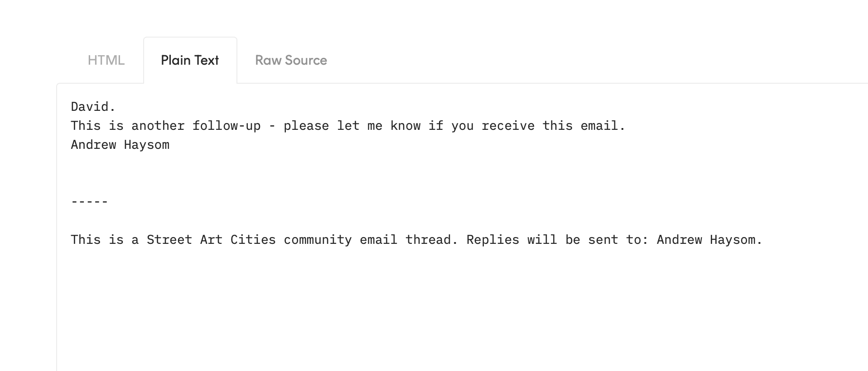The width and height of the screenshot is (868, 371).
Task: Click "This is a" starting the footer
Action: pos(105,240)
